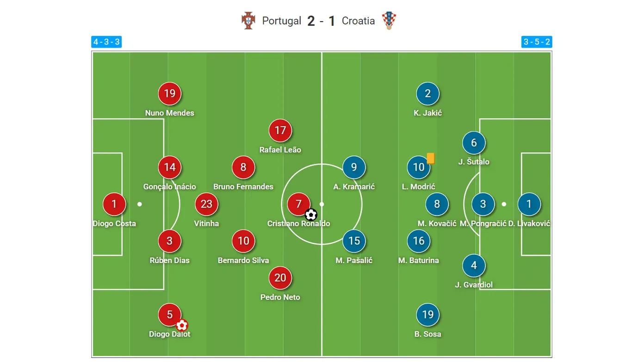The height and width of the screenshot is (362, 644).
Task: Click the red football icon on Dalot
Action: (x=182, y=325)
